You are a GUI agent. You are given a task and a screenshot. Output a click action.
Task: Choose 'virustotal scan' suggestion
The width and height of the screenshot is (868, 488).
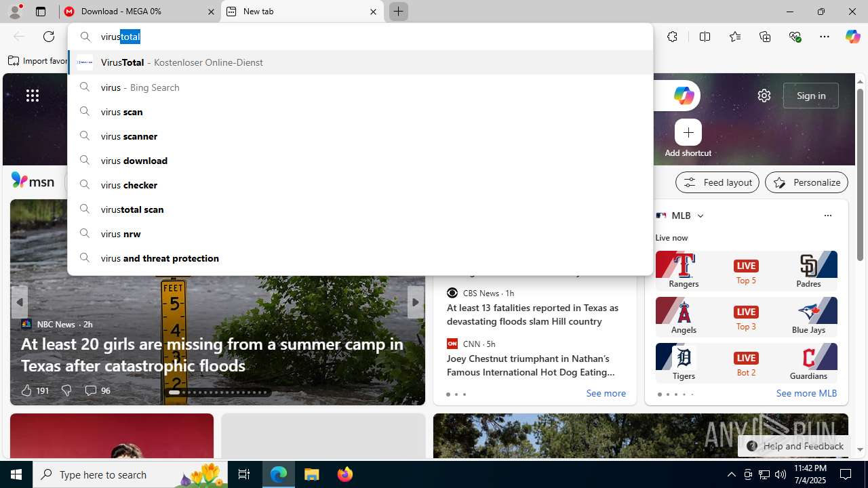click(360, 209)
